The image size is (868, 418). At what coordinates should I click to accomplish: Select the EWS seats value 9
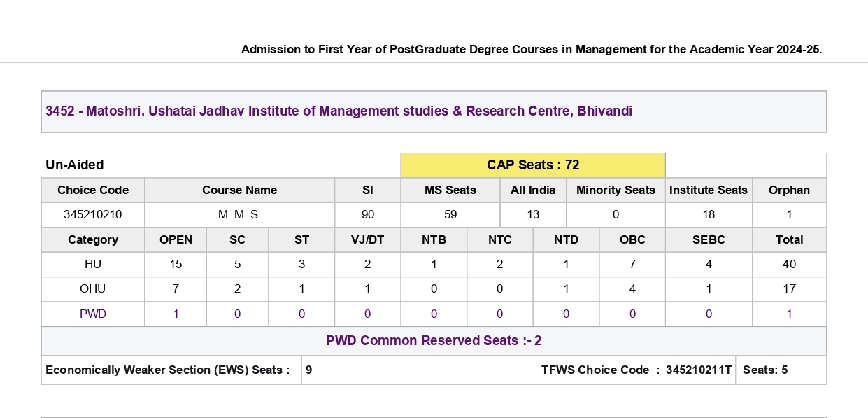(x=308, y=370)
